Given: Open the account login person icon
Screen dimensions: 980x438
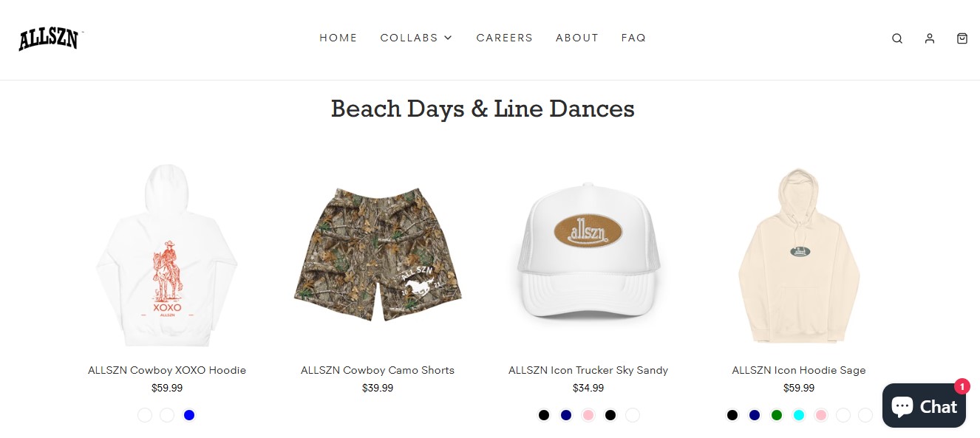Looking at the screenshot, I should pos(929,38).
